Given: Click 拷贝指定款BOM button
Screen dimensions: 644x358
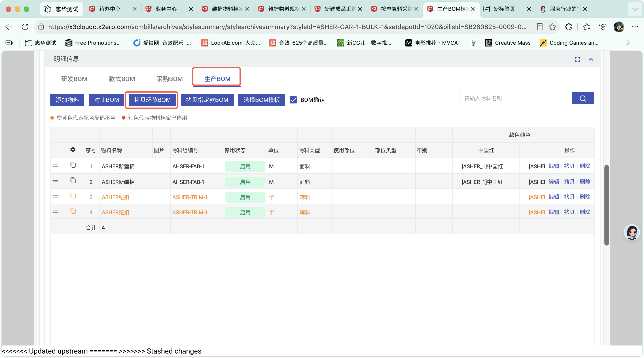Looking at the screenshot, I should (207, 100).
